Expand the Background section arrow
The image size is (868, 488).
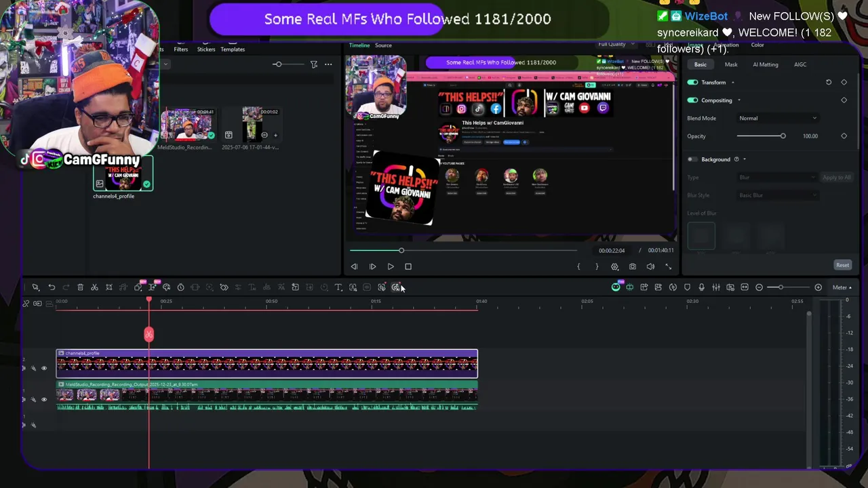[x=744, y=159]
